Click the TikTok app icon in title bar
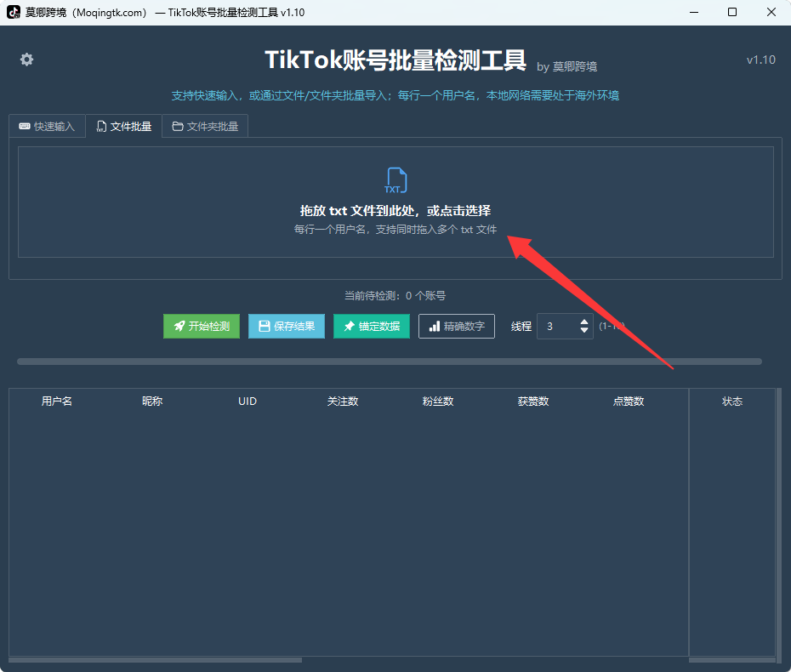Viewport: 791px width, 672px height. click(14, 12)
